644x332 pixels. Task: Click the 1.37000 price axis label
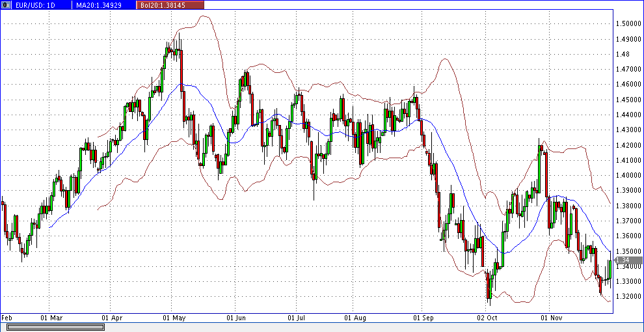point(628,221)
